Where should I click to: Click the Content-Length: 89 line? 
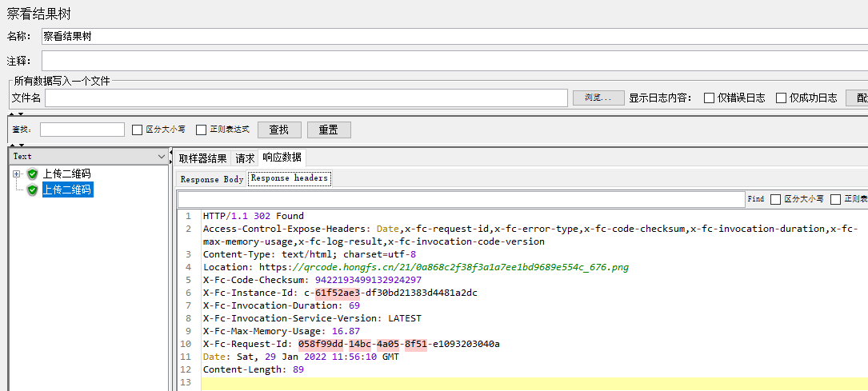[253, 369]
